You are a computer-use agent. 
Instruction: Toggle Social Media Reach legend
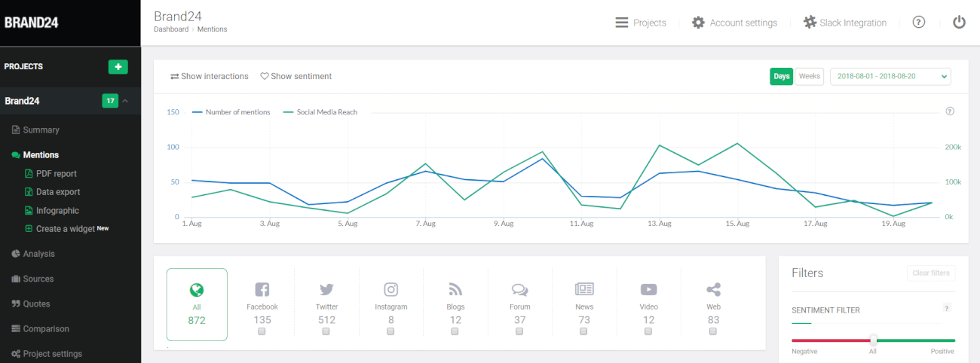pyautogui.click(x=320, y=112)
